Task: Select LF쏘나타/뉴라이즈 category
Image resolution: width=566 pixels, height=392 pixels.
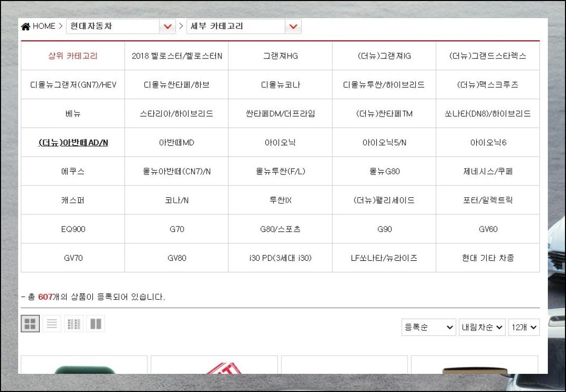Action: click(384, 258)
